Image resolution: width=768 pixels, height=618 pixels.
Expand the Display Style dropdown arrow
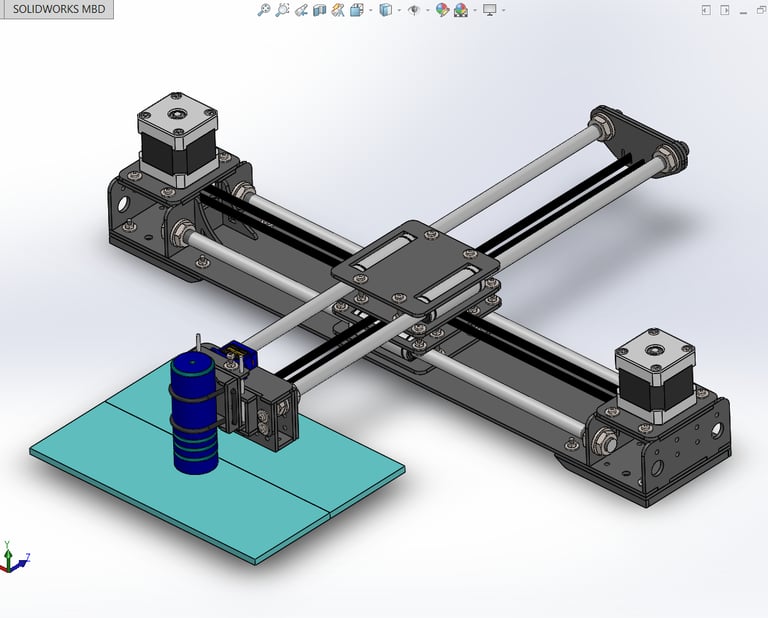[x=399, y=10]
